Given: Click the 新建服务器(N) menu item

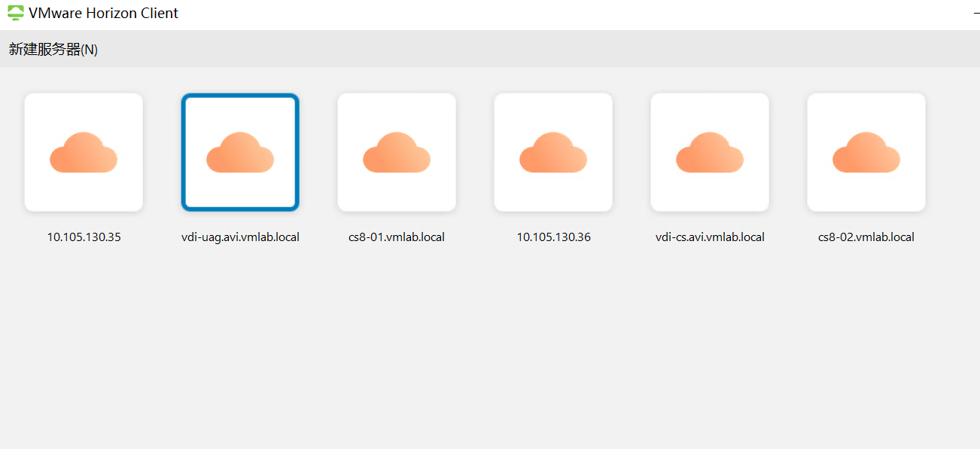Looking at the screenshot, I should [x=53, y=50].
